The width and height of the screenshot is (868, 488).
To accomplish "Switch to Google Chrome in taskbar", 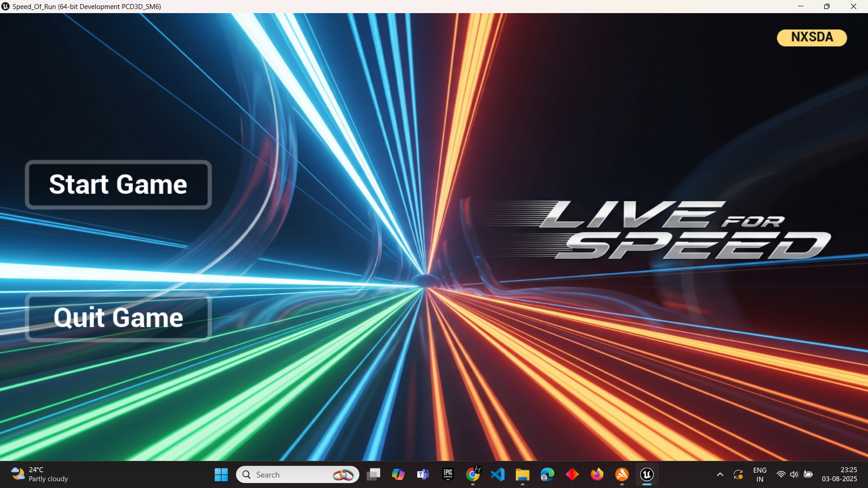I will 473,474.
